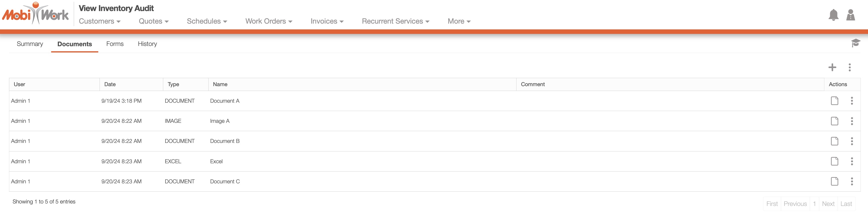Screen dimensions: 868x219
Task: Click the graduation cap help icon
Action: click(x=855, y=43)
